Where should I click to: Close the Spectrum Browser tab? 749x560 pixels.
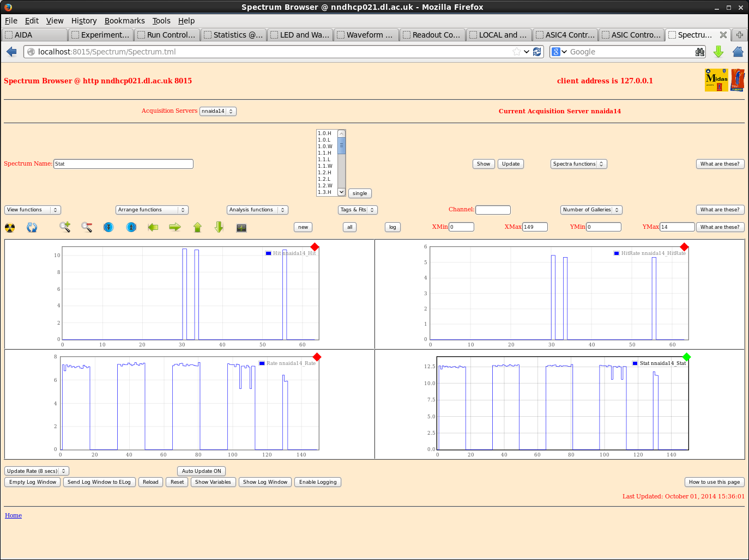pyautogui.click(x=723, y=35)
